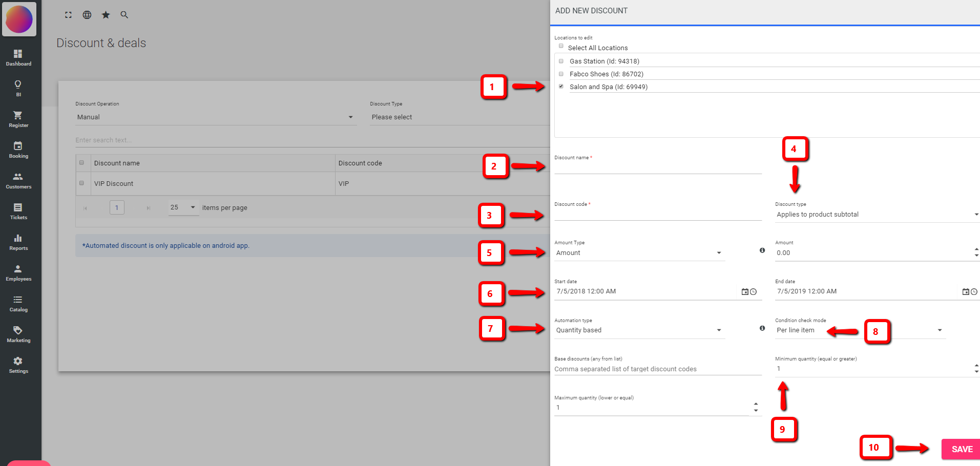Check the Fabco Shoes location checkbox
The width and height of the screenshot is (980, 466).
point(561,74)
